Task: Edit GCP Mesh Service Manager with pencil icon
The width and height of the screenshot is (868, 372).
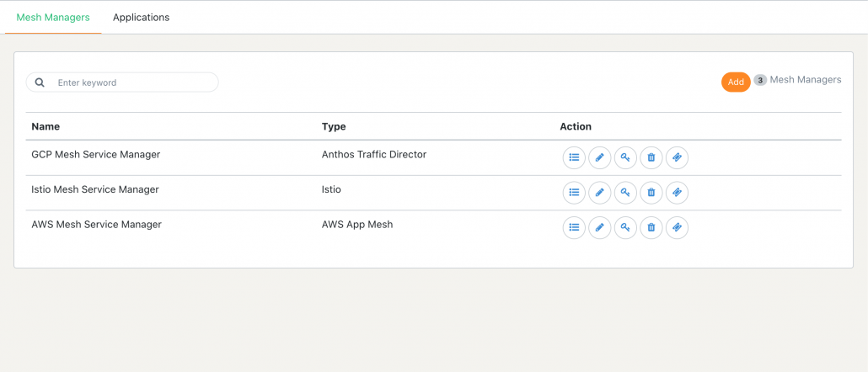Action: [599, 157]
